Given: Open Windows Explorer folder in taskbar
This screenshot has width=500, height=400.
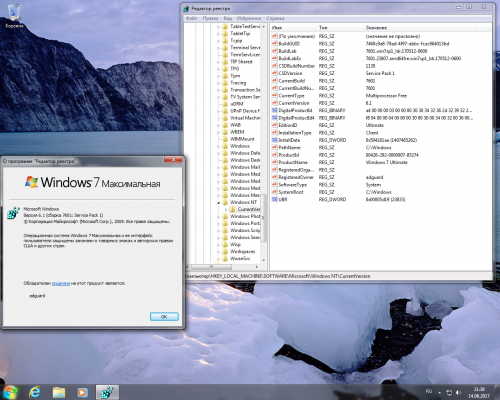Looking at the screenshot, I should [59, 393].
